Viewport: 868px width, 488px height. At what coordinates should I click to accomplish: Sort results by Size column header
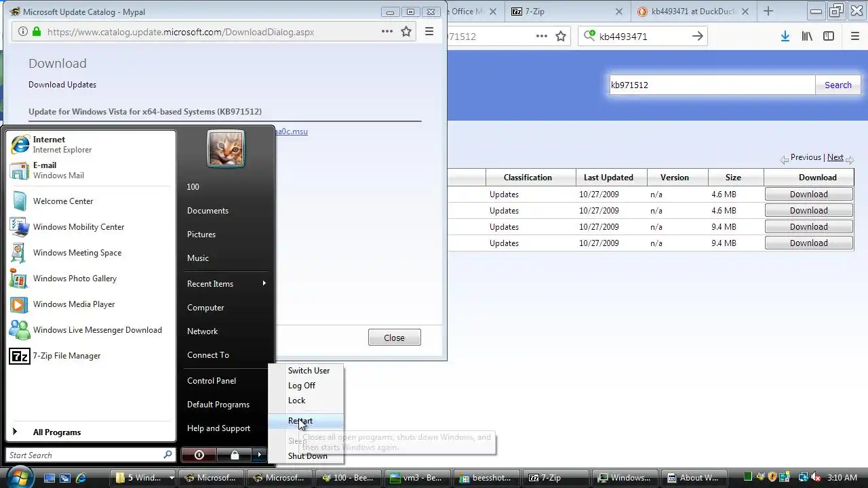733,178
